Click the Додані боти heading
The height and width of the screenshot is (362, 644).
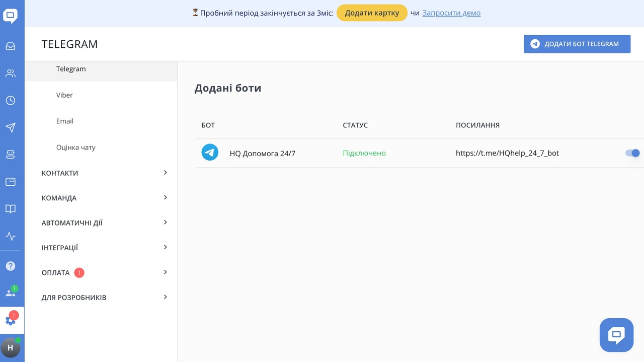(x=228, y=88)
